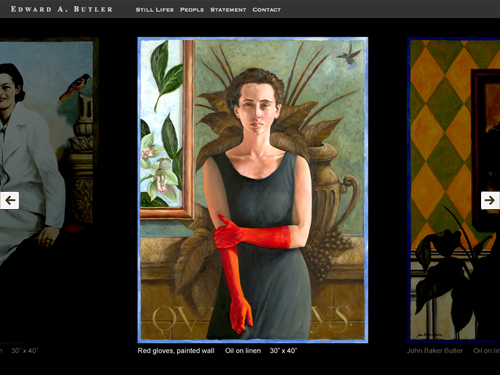Screen dimensions: 500x375
Task: Select the John Baker Butler painting
Action: click(453, 190)
